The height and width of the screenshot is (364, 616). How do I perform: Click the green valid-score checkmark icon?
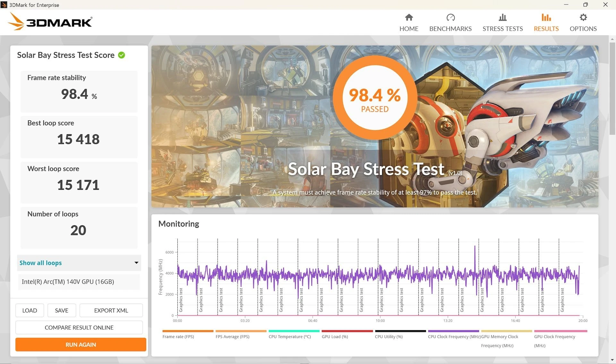point(122,55)
